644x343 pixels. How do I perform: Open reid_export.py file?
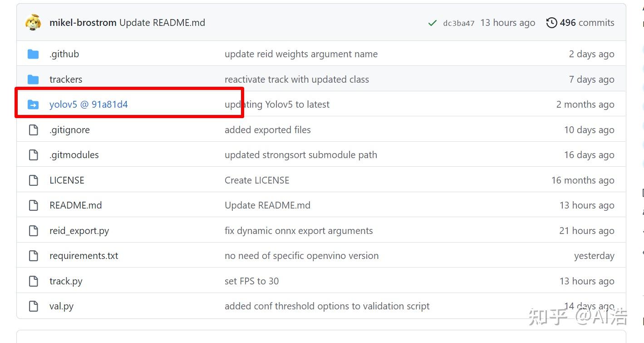pyautogui.click(x=79, y=231)
